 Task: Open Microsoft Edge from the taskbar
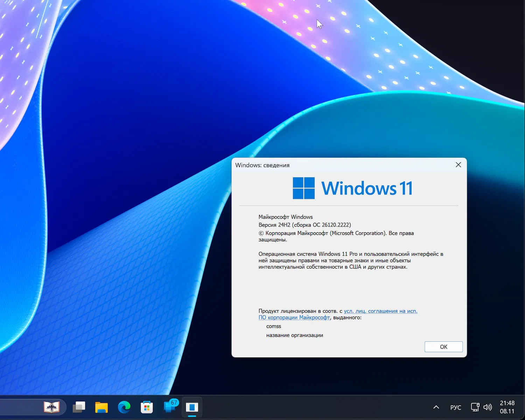tap(124, 407)
